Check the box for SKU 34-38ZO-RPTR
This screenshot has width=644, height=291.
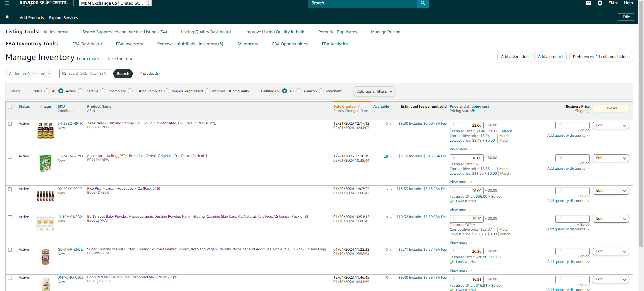click(10, 124)
